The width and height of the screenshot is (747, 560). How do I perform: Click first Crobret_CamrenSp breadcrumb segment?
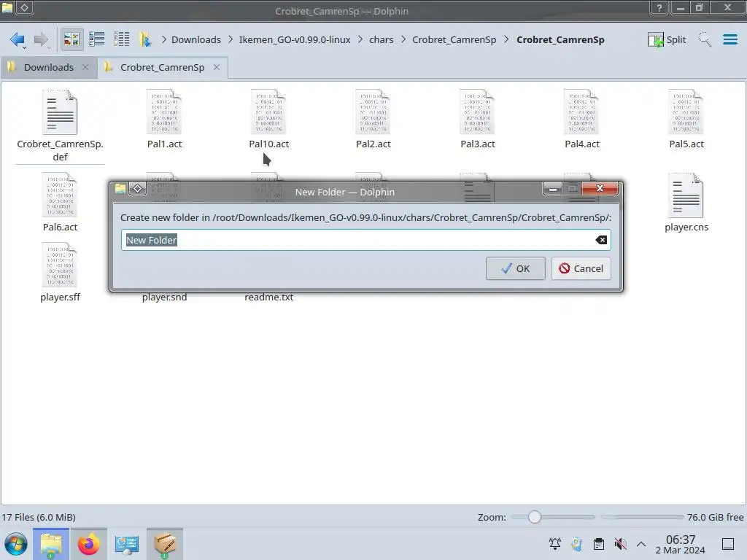pyautogui.click(x=454, y=39)
